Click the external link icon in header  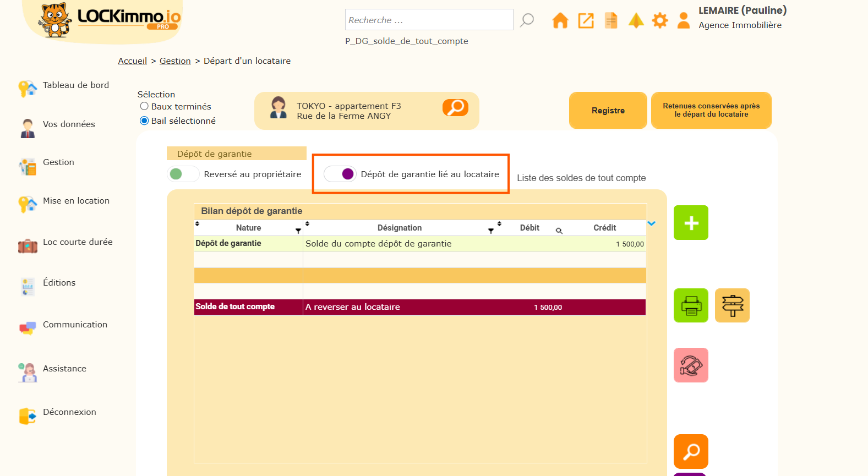click(586, 21)
